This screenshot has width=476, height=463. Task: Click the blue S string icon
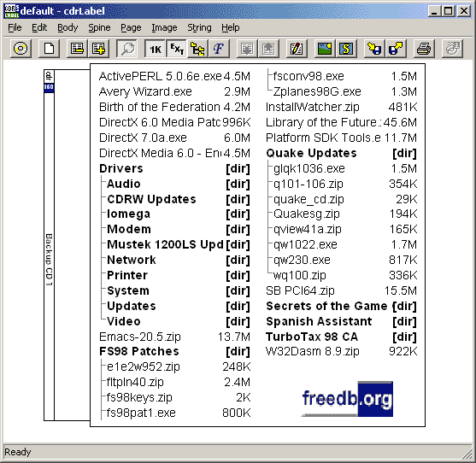[346, 49]
